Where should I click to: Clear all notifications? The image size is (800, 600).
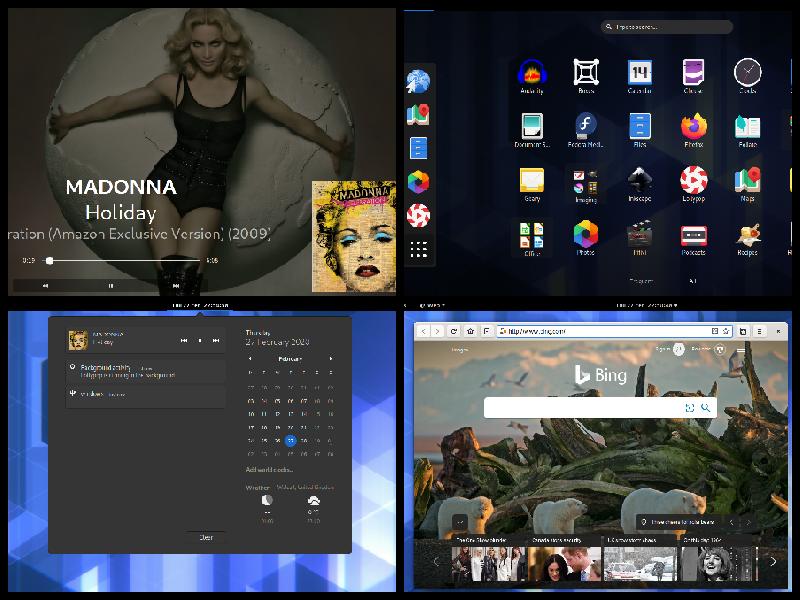tap(206, 537)
